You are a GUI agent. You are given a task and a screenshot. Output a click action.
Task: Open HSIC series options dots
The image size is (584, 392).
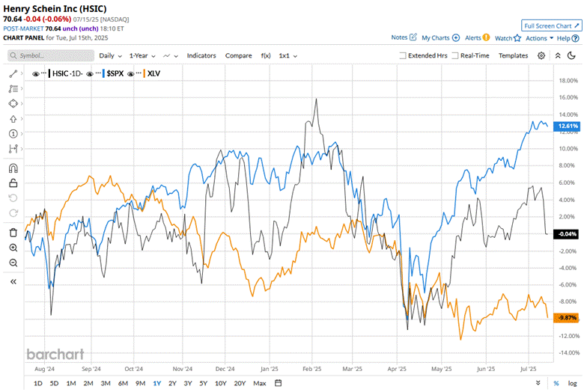[x=43, y=73]
